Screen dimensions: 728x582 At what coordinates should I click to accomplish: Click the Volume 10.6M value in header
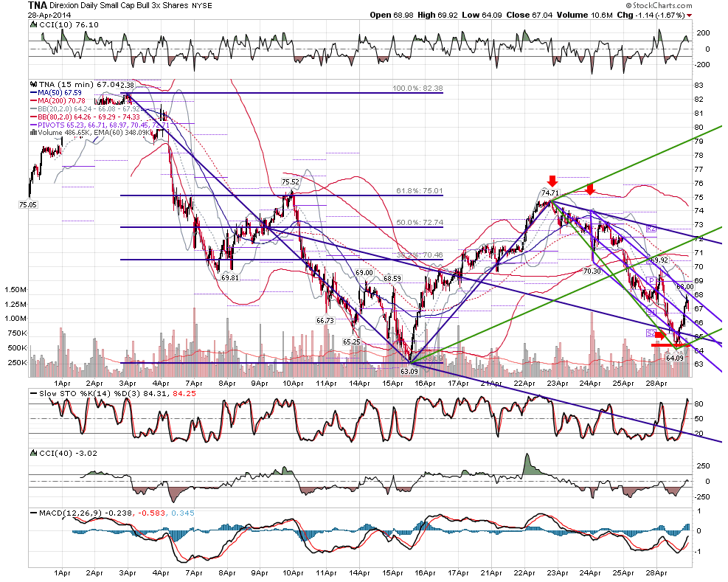click(585, 15)
